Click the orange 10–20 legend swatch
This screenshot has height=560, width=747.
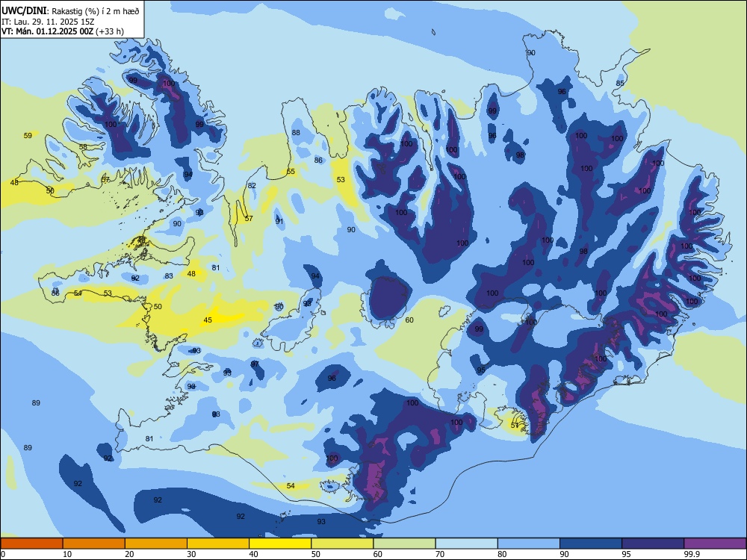pyautogui.click(x=94, y=543)
